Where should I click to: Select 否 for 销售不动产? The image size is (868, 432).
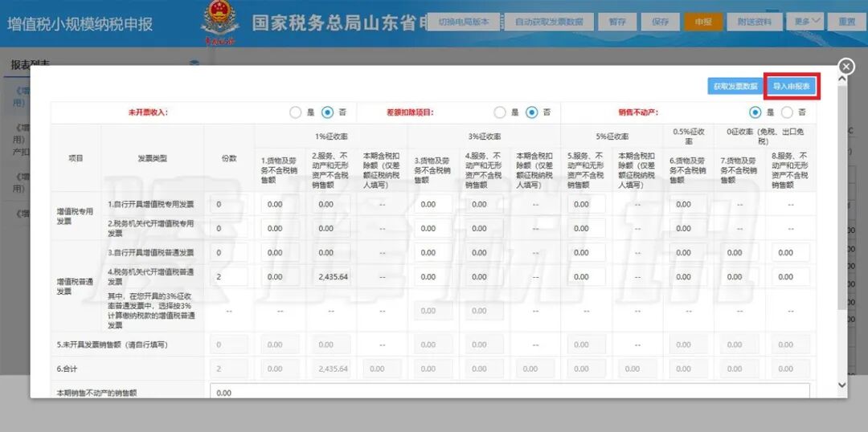click(787, 112)
